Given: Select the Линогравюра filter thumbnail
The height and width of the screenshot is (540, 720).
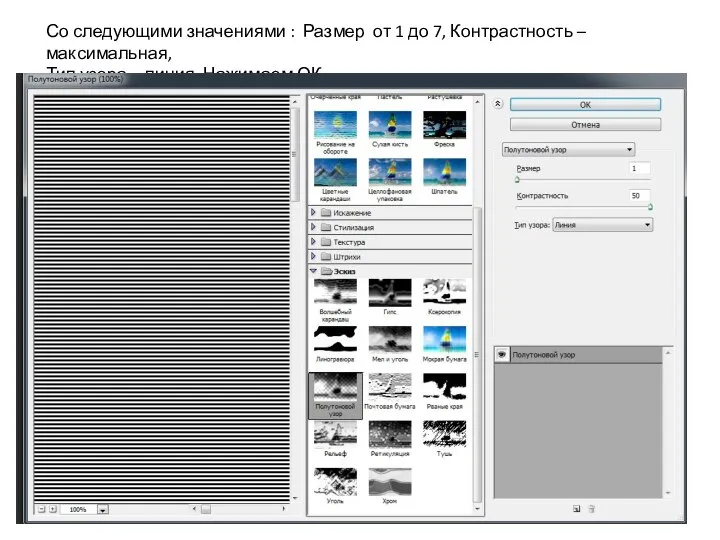Looking at the screenshot, I should tap(335, 339).
